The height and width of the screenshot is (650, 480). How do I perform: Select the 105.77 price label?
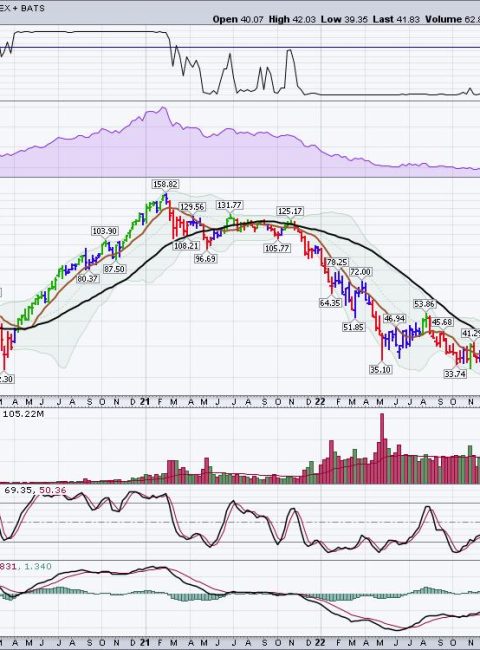[277, 248]
